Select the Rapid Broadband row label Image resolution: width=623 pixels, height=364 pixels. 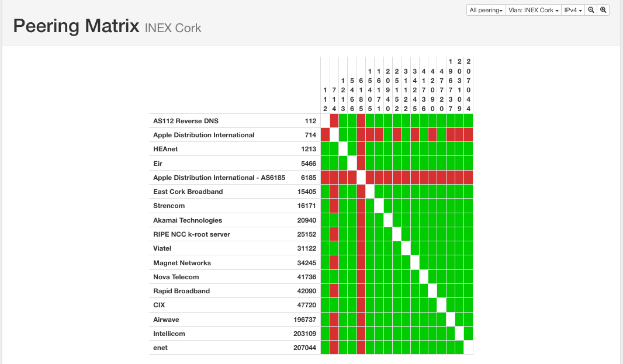pos(181,291)
